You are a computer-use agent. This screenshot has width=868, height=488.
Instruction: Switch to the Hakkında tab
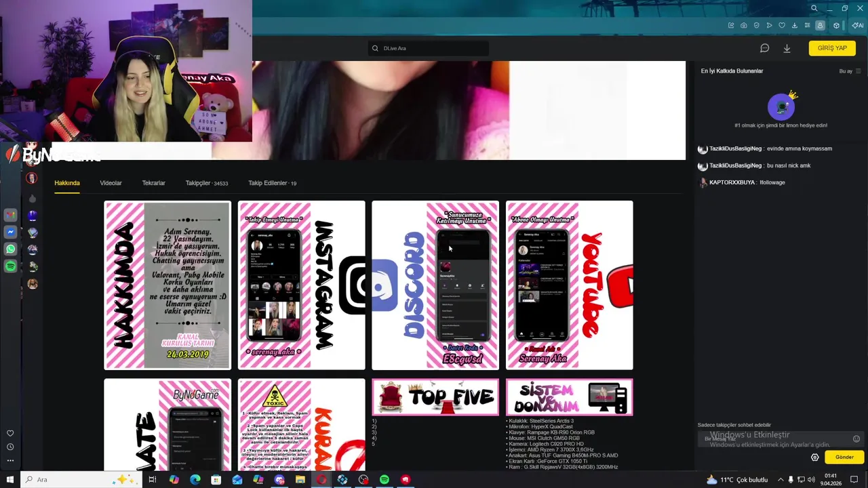click(67, 183)
